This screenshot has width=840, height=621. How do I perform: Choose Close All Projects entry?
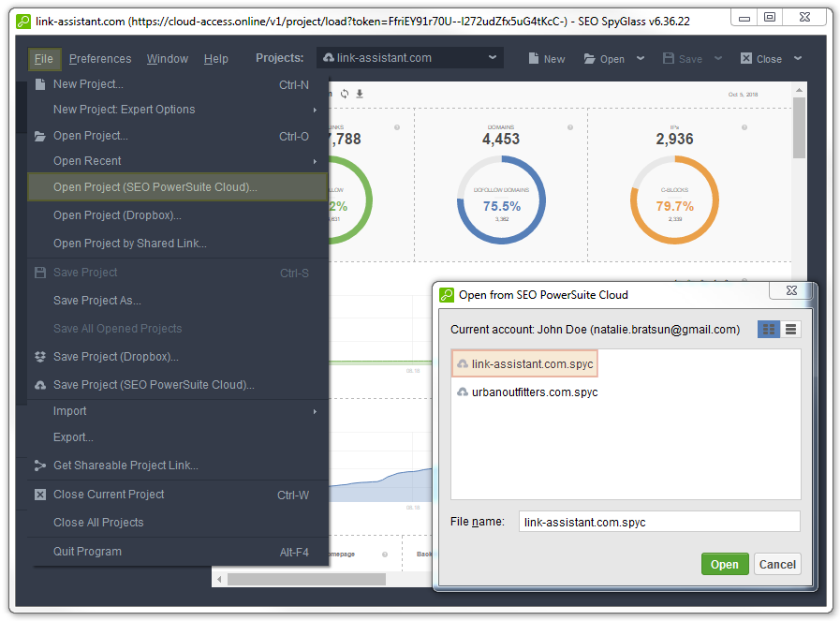point(177,523)
